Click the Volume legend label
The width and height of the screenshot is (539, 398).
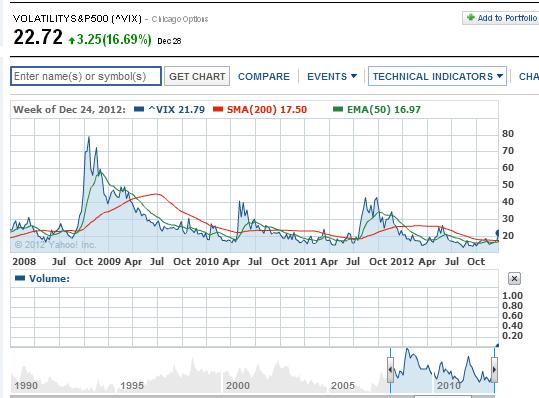(50, 279)
